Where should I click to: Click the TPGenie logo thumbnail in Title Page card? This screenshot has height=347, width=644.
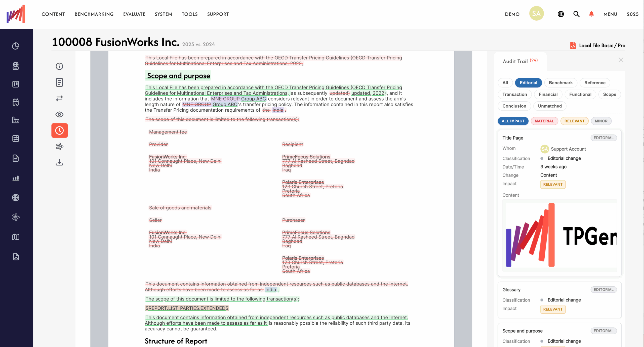559,236
